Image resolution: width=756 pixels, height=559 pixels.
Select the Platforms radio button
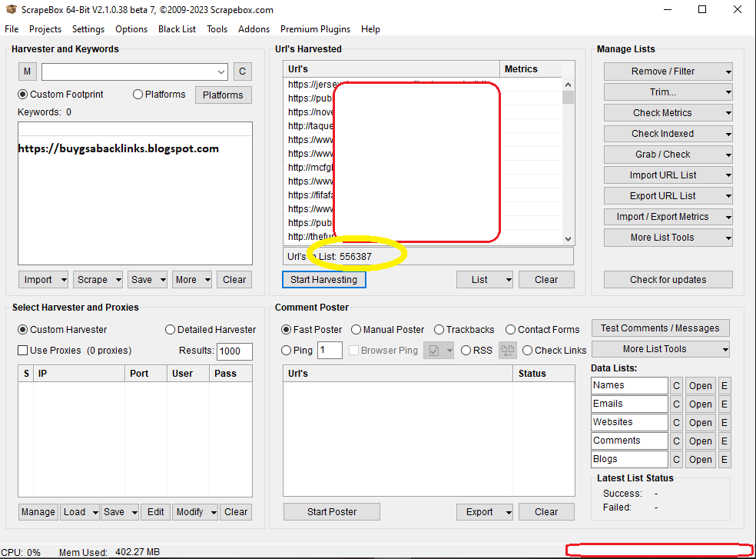(x=138, y=95)
